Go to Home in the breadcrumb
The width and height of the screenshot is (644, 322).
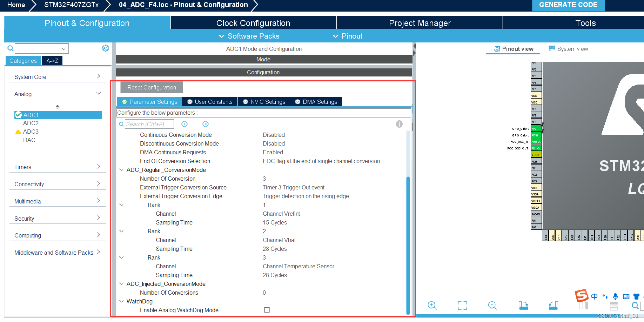[16, 5]
